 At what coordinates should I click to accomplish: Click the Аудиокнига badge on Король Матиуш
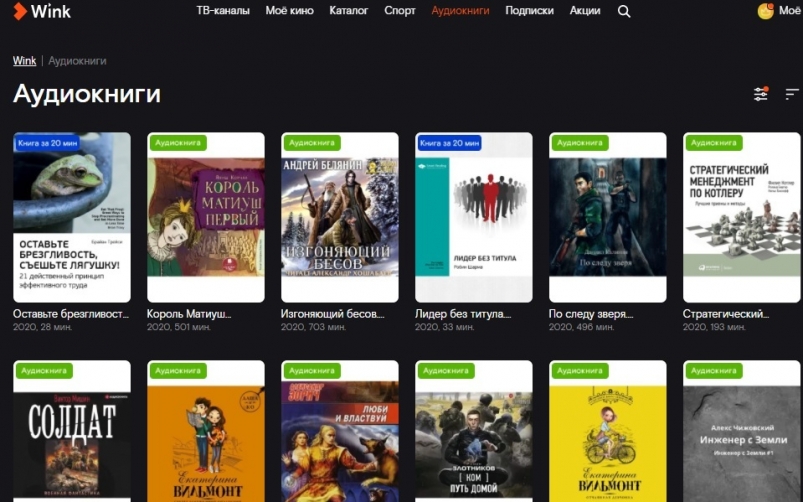(x=178, y=143)
